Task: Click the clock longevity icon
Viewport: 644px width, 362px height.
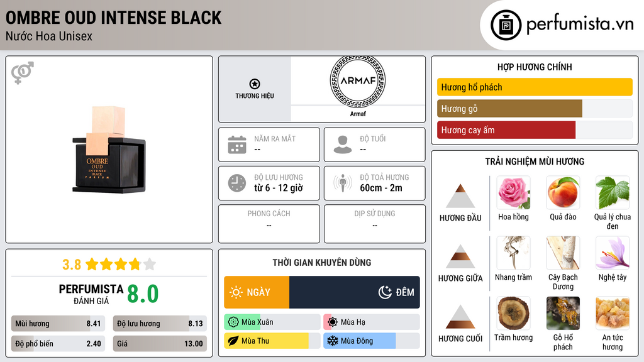Action: 236,183
